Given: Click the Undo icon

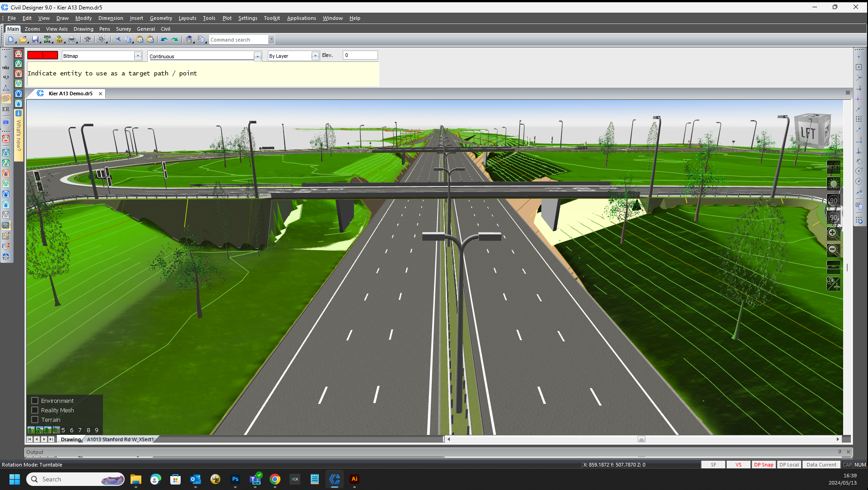Looking at the screenshot, I should 163,39.
